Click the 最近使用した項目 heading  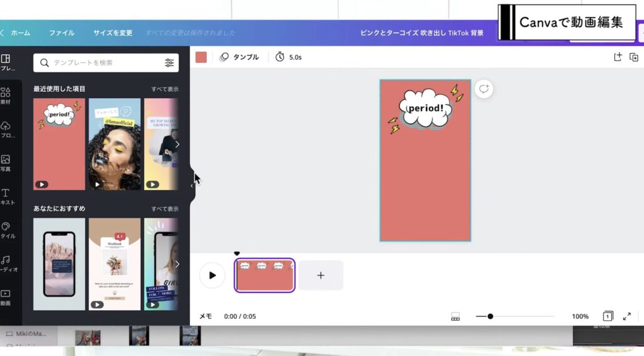click(59, 89)
